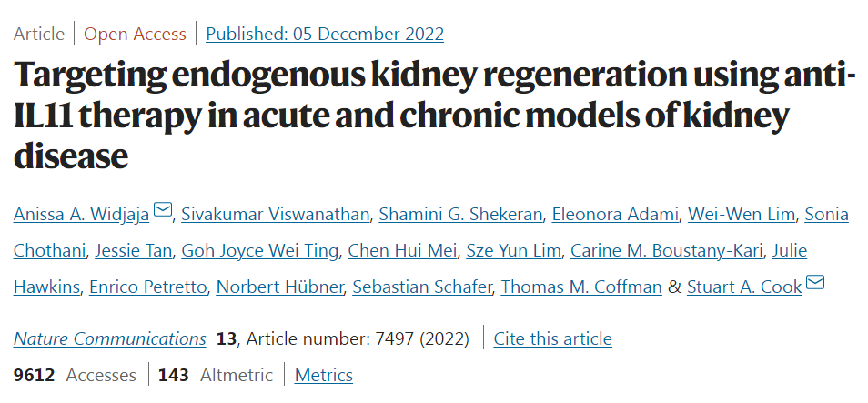Click the Cite this article link
The height and width of the screenshot is (403, 868).
point(552,339)
